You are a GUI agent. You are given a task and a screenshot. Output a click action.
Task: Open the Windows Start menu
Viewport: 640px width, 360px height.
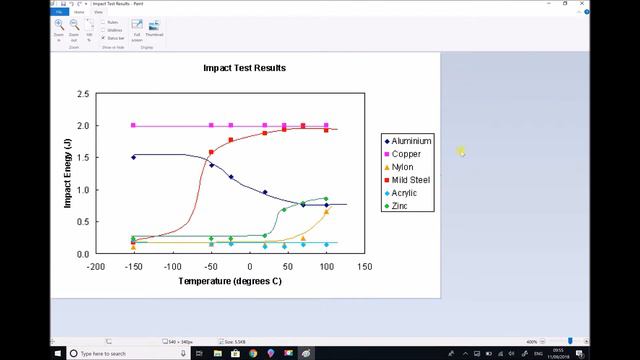tap(58, 353)
